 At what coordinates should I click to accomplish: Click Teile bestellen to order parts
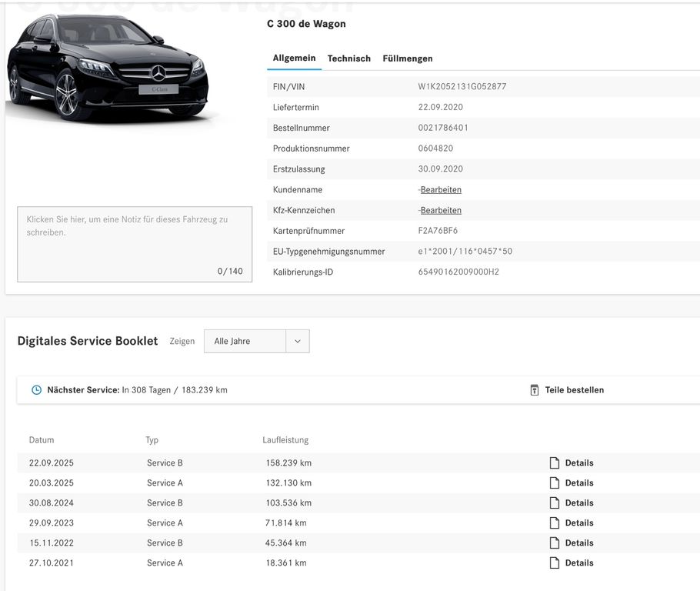point(574,390)
